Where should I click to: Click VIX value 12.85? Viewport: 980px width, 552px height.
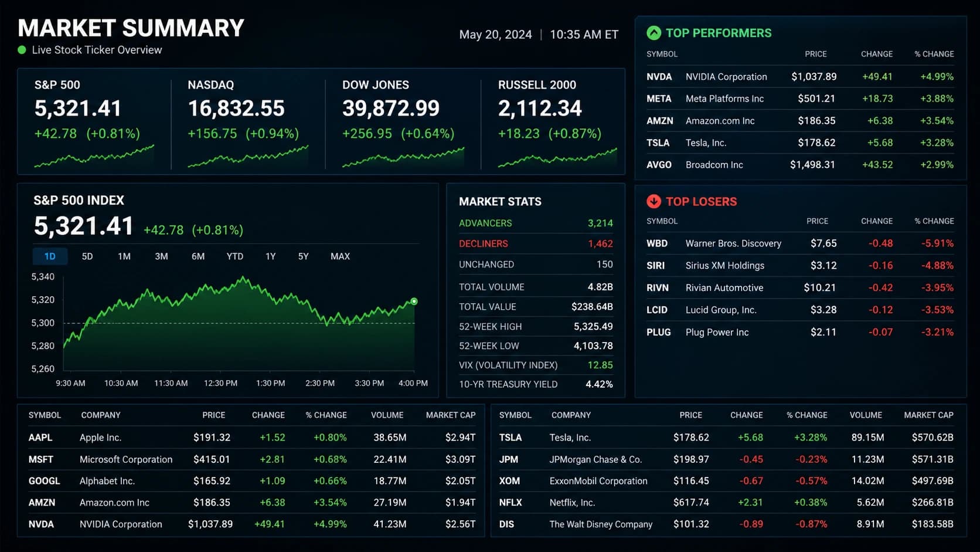(x=600, y=365)
